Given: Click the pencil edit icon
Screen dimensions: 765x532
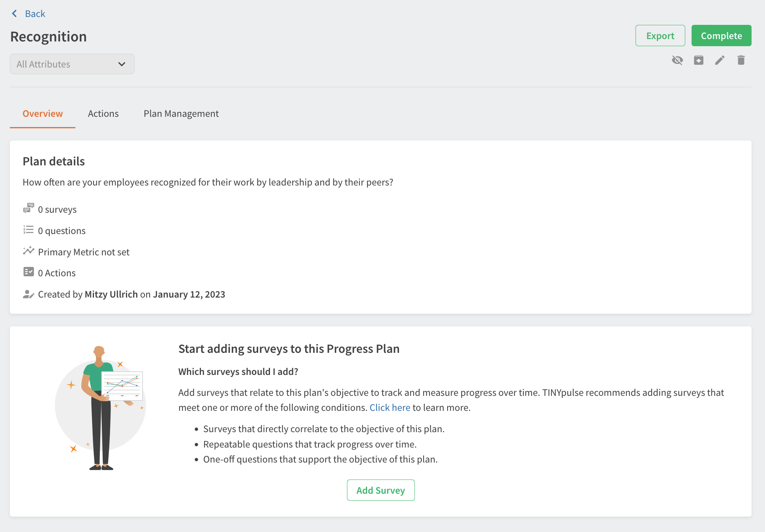Looking at the screenshot, I should (720, 60).
